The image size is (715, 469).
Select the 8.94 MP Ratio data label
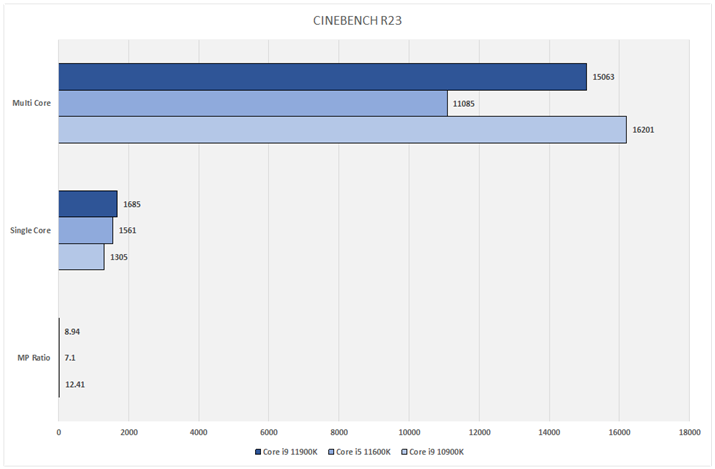coord(72,331)
